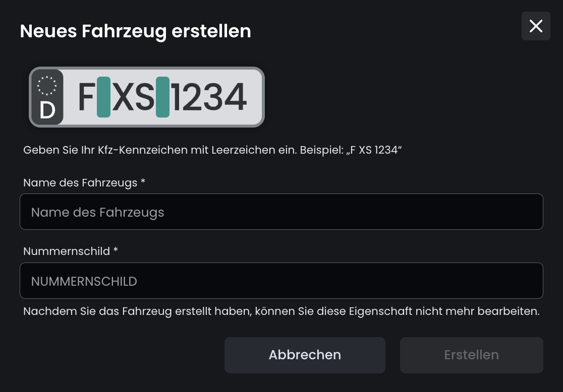Click the EU stars emblem on the plate
Image resolution: width=563 pixels, height=392 pixels.
point(47,85)
